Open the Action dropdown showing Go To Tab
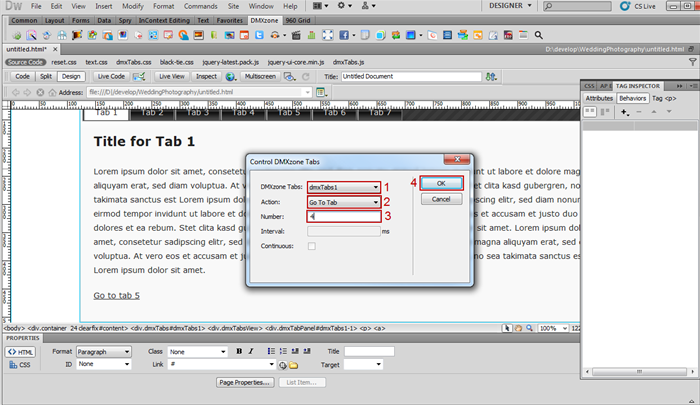The height and width of the screenshot is (405, 700). coord(344,202)
